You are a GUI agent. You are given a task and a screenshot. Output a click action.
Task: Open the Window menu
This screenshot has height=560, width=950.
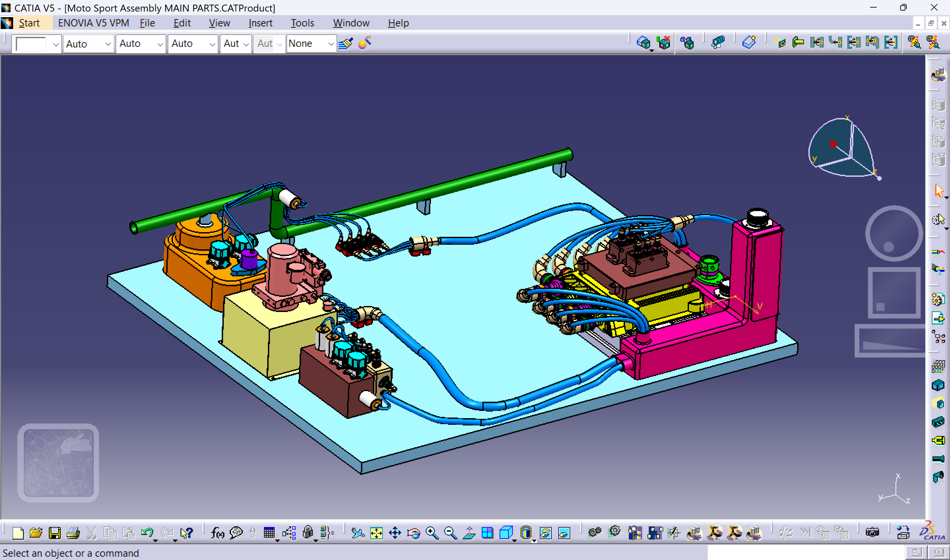point(351,23)
